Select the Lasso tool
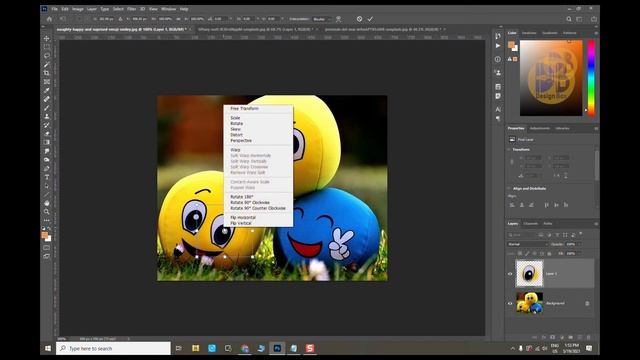The image size is (640, 360). (47, 56)
